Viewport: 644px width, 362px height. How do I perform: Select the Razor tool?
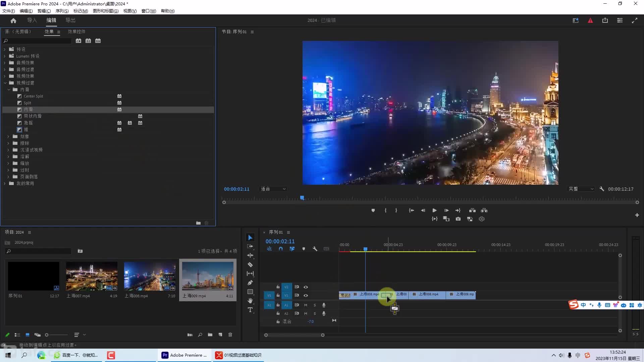tap(250, 265)
